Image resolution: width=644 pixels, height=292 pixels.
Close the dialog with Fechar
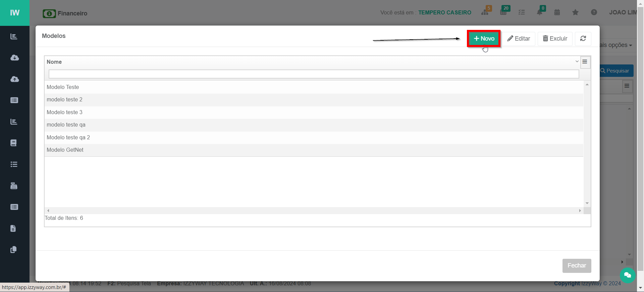click(x=577, y=265)
